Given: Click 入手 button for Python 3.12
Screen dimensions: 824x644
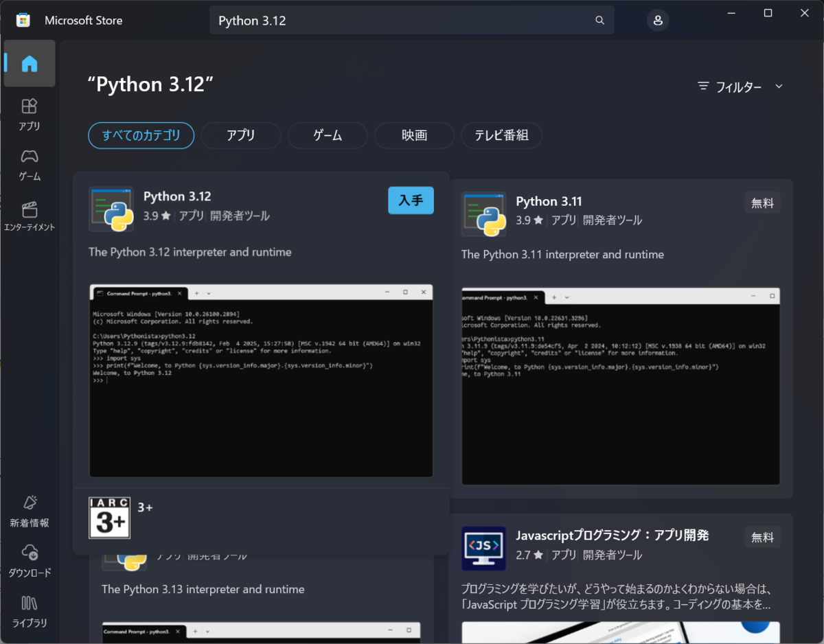Looking at the screenshot, I should coord(411,200).
